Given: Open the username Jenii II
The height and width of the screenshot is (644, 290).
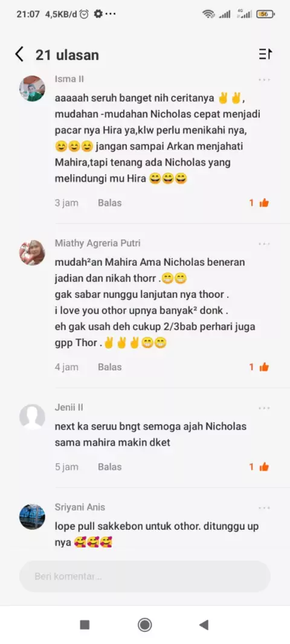Looking at the screenshot, I should point(69,407).
